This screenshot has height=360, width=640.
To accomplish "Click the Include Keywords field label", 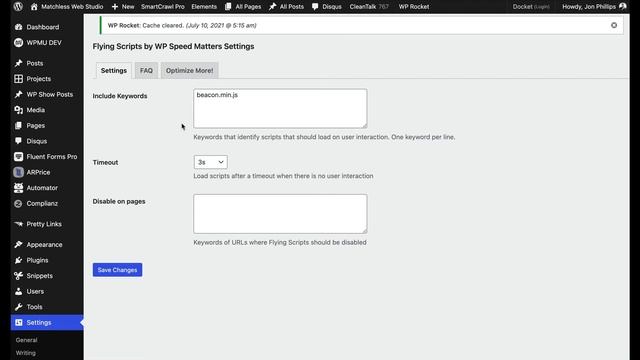I will click(x=120, y=96).
